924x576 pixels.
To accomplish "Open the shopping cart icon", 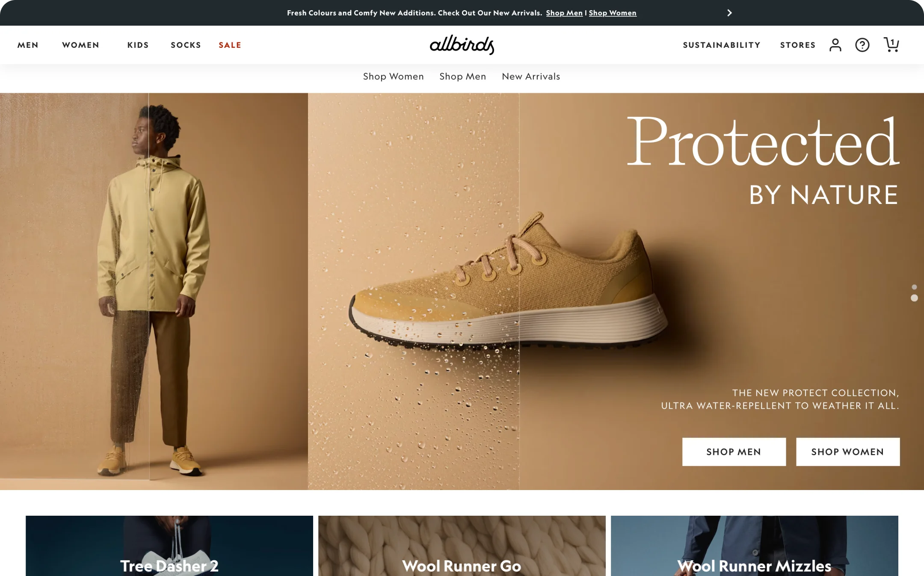I will tap(891, 44).
